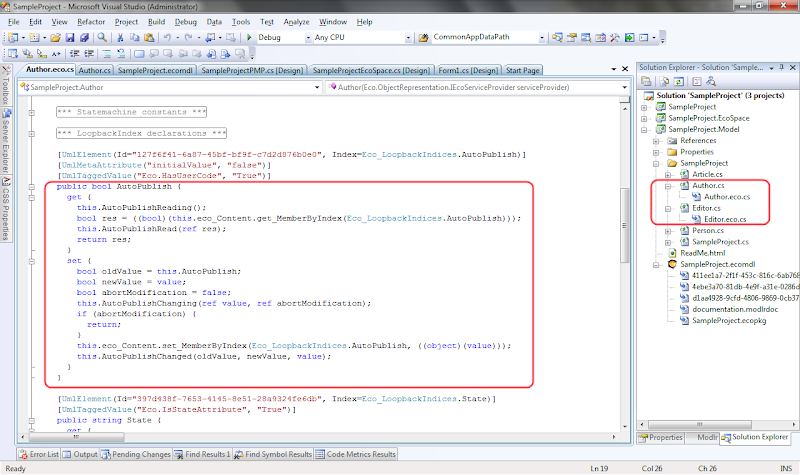Collapse the Author.cs tree node
The image size is (800, 475).
[x=669, y=185]
